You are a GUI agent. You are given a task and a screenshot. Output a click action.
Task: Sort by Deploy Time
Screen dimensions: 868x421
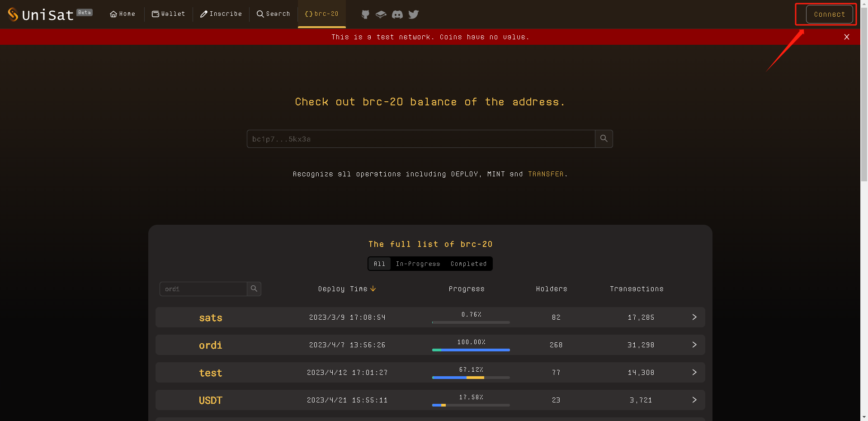pos(347,289)
